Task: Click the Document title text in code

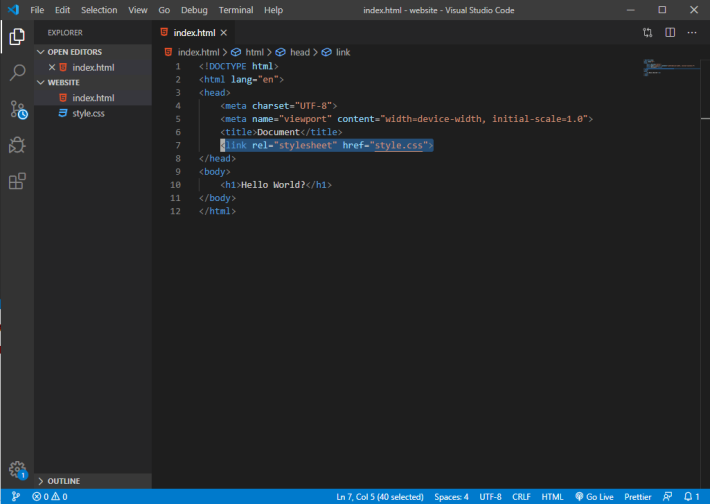Action: (x=278, y=132)
